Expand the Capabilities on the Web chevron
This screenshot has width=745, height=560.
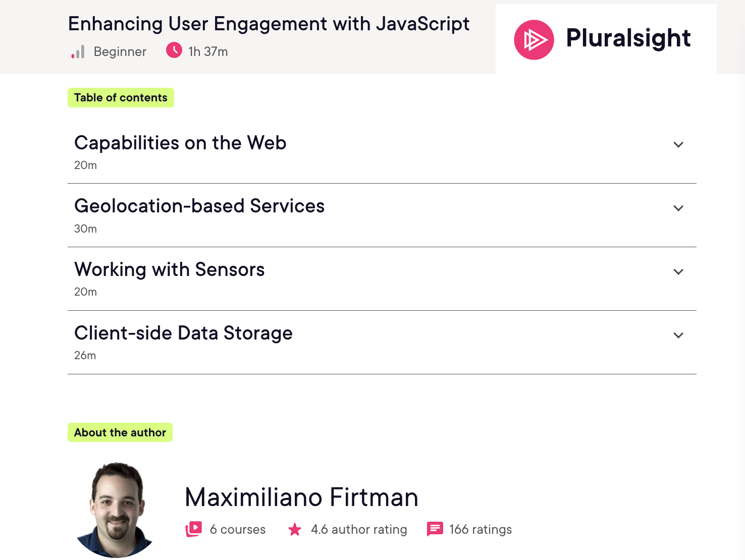click(x=678, y=145)
